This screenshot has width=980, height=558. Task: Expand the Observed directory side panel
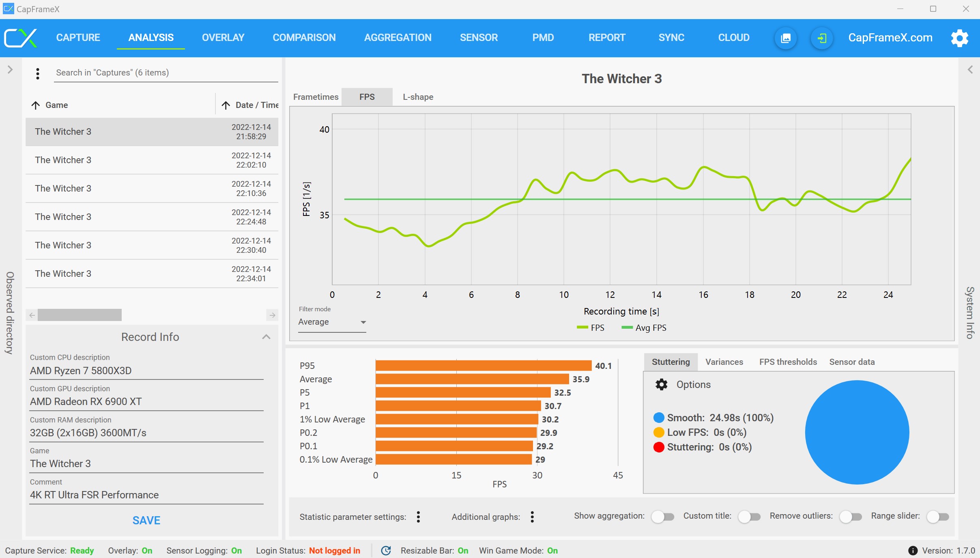click(10, 70)
